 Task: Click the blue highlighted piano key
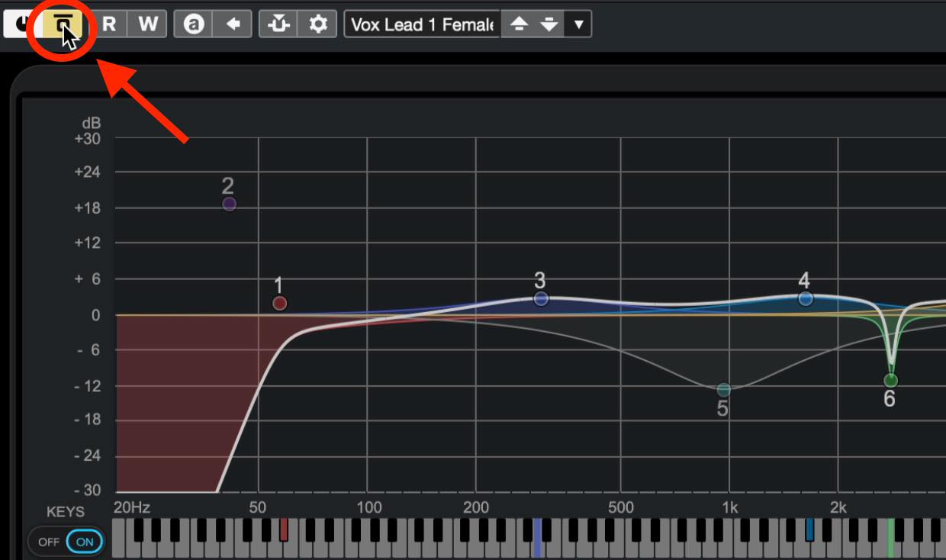point(809,529)
